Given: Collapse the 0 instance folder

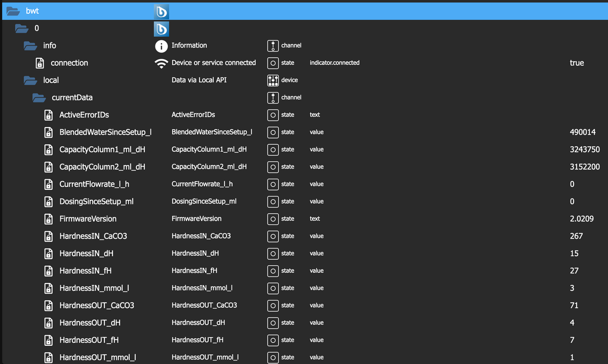Looking at the screenshot, I should point(22,28).
